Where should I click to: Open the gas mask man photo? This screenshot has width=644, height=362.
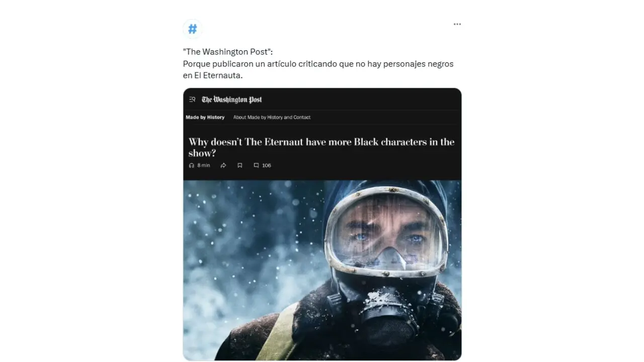[322, 270]
